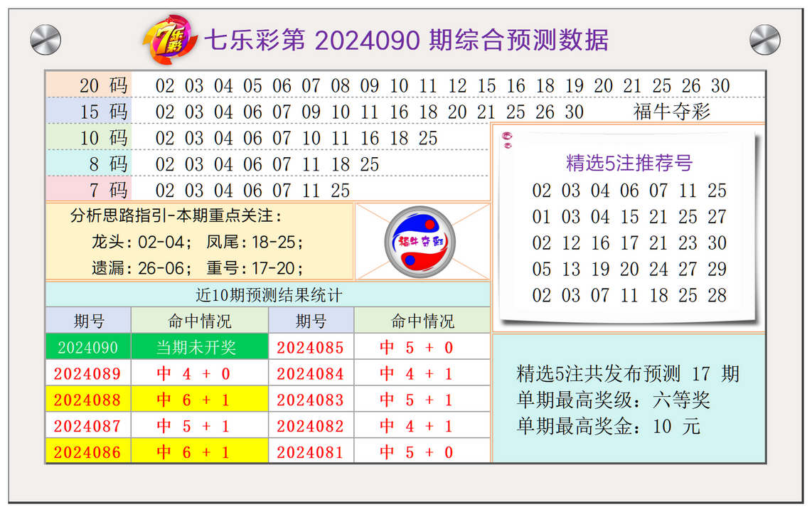
Task: Click the top-right metal screw icon
Action: pyautogui.click(x=765, y=39)
